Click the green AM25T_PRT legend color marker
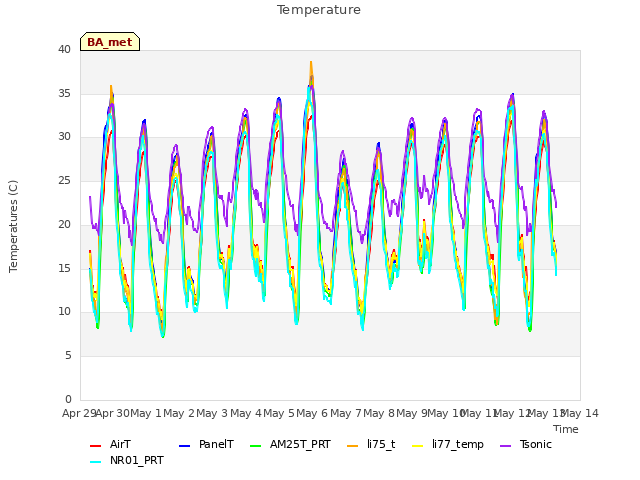This screenshot has width=640, height=480. click(x=256, y=446)
